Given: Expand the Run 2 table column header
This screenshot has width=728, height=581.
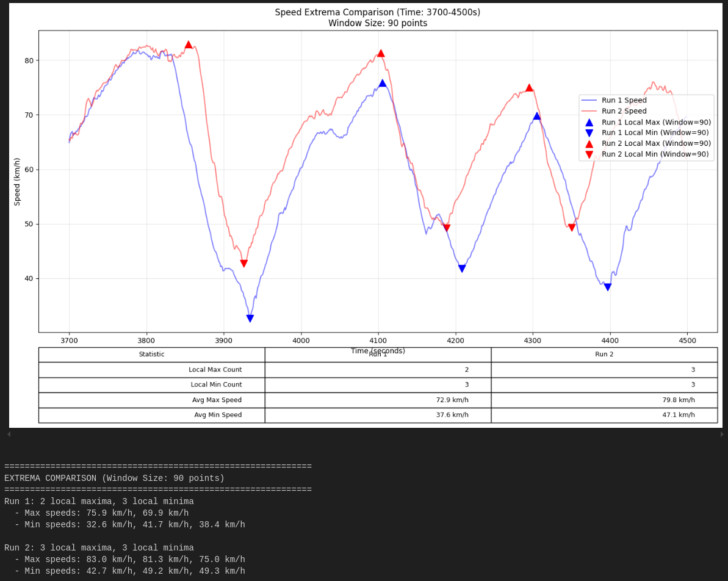Looking at the screenshot, I should pyautogui.click(x=604, y=354).
